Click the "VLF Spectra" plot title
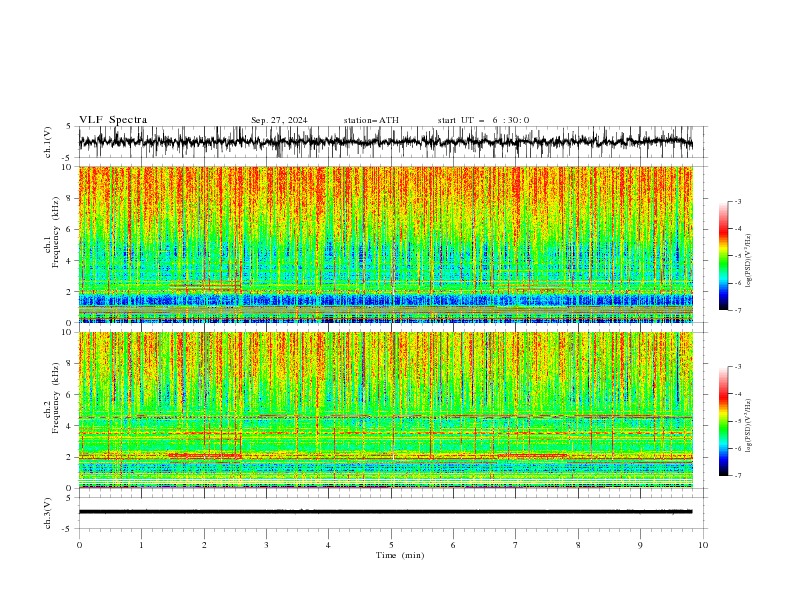The image size is (792, 612). click(x=113, y=120)
